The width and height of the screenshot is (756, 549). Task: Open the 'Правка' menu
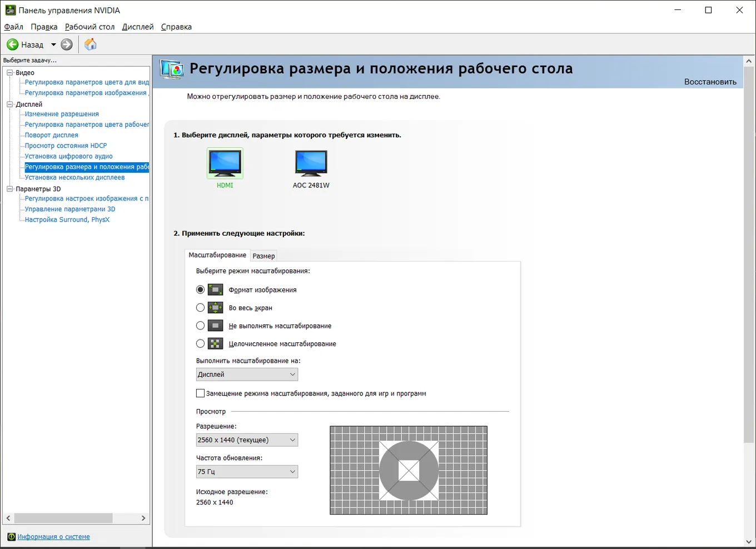coord(44,27)
